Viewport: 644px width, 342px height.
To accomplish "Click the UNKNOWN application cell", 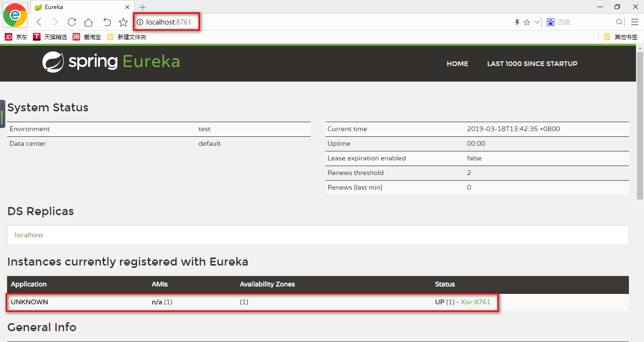I will point(29,302).
